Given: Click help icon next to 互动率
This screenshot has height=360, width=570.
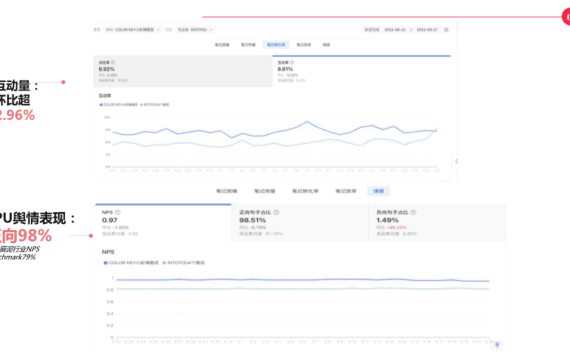Looking at the screenshot, I should (x=292, y=63).
